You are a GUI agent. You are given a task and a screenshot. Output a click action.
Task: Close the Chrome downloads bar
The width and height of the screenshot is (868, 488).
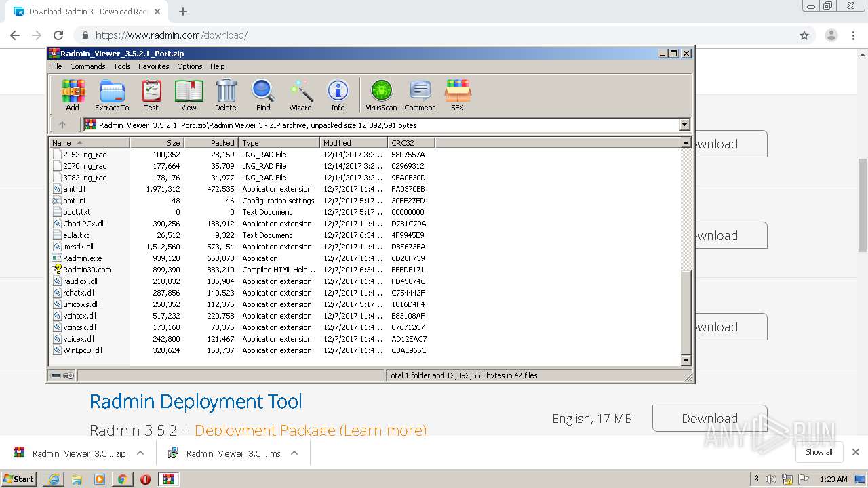coord(855,452)
